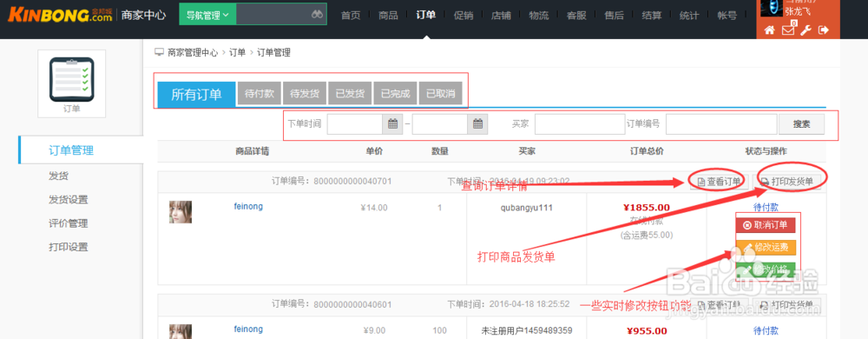Click the KINBONG.com logo
This screenshot has width=868, height=339.
[60, 15]
